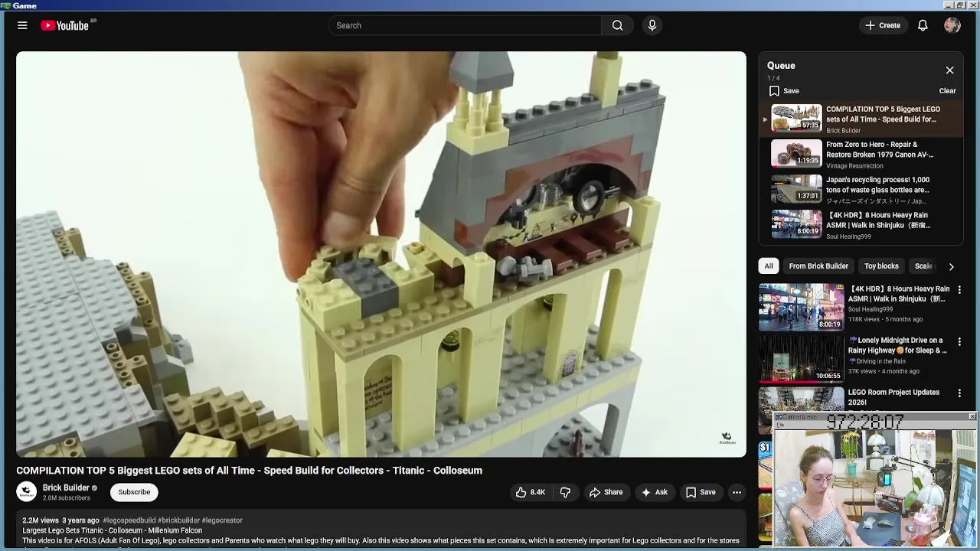Click the search magnifier button

[x=617, y=25]
